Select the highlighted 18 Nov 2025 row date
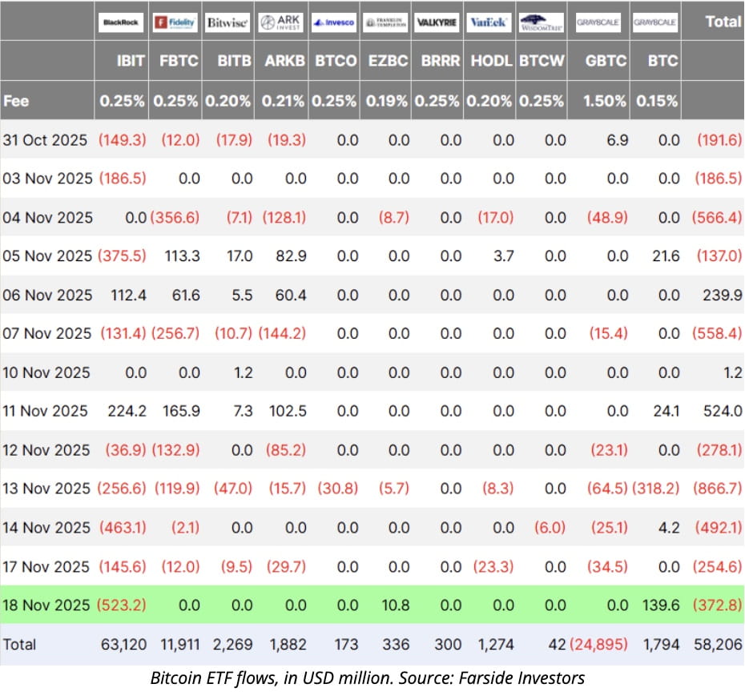 (x=46, y=605)
